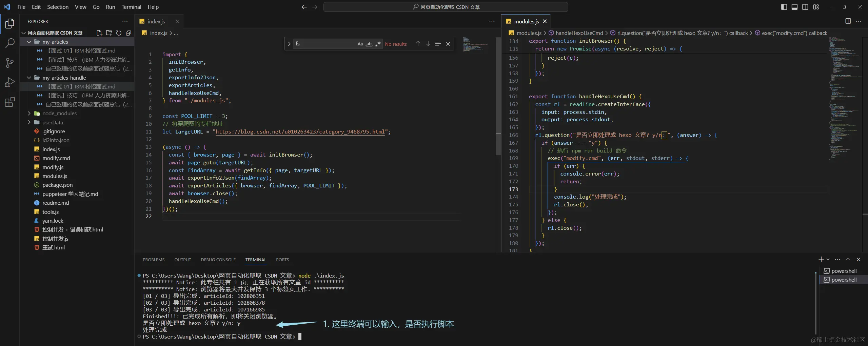This screenshot has width=868, height=346.
Task: Open the Terminal menu
Action: tap(131, 7)
